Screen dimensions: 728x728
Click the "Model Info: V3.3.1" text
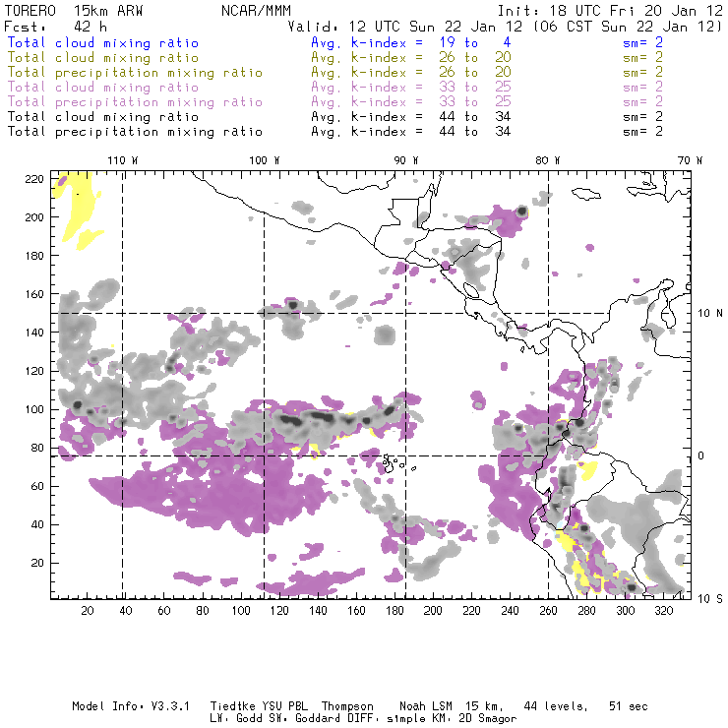[131, 706]
